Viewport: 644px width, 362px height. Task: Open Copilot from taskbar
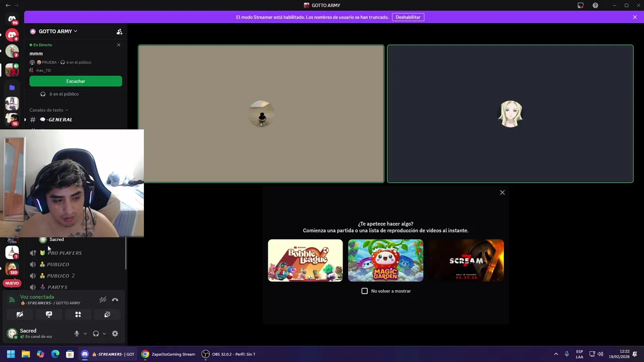[x=40, y=354]
